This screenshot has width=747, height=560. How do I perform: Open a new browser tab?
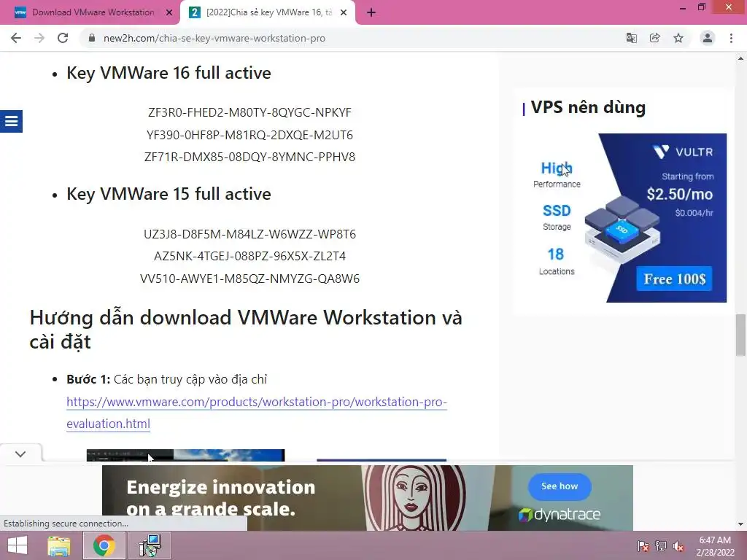point(371,12)
